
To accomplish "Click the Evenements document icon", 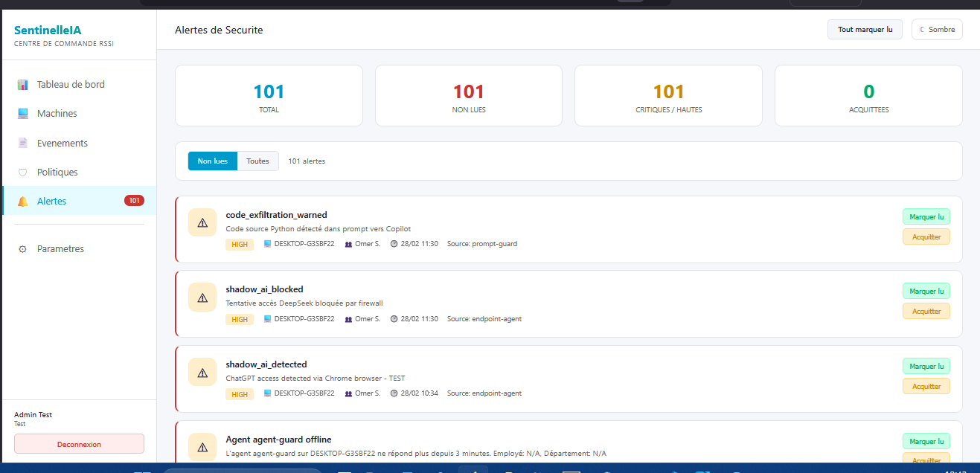I will [x=23, y=143].
